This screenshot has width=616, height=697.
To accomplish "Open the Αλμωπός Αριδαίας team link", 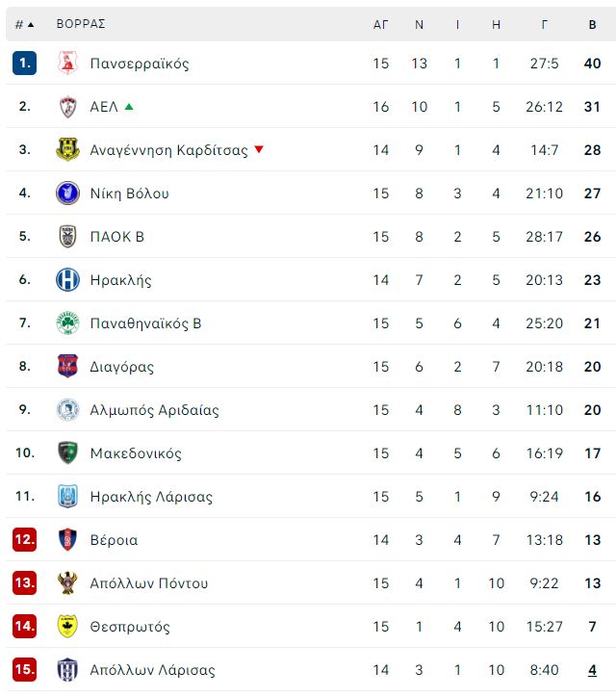I will point(154,410).
